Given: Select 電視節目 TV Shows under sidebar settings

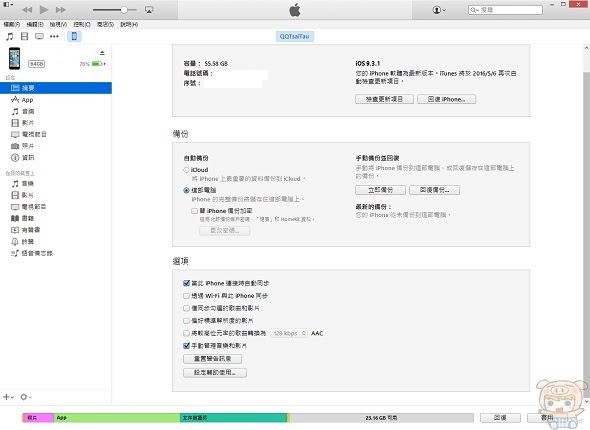Looking at the screenshot, I should (56, 134).
